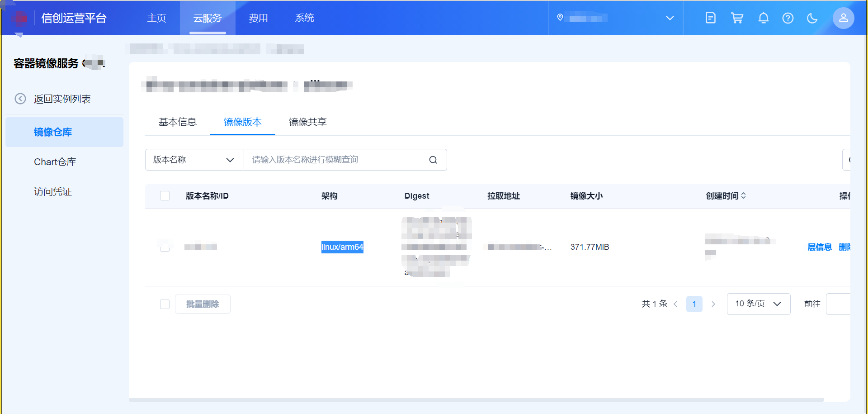Select 镜像仓库 in the sidebar

point(64,132)
